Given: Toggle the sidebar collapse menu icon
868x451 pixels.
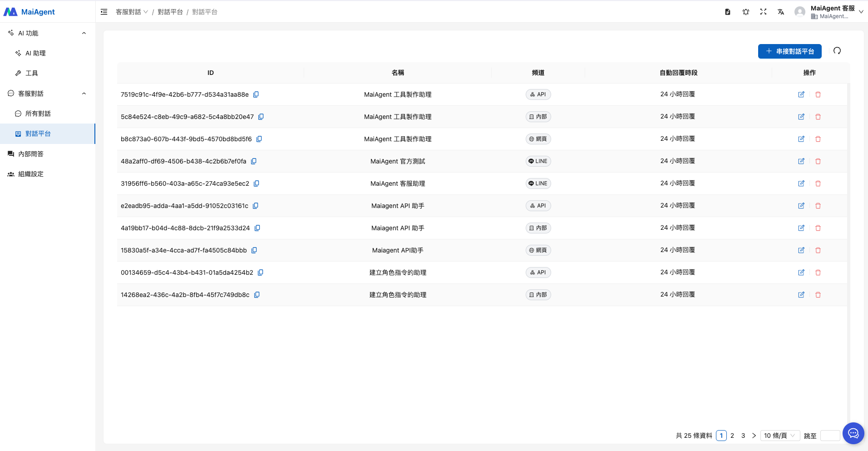Looking at the screenshot, I should [x=104, y=12].
